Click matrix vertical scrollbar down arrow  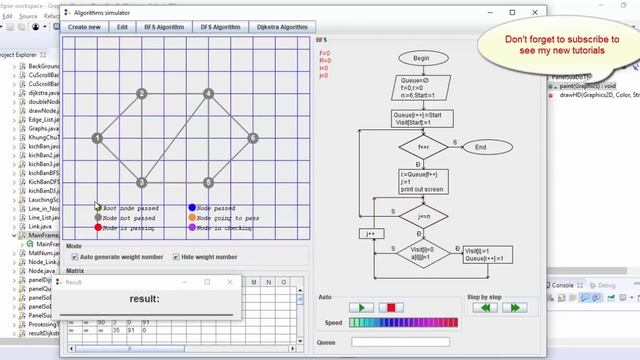pos(300,341)
